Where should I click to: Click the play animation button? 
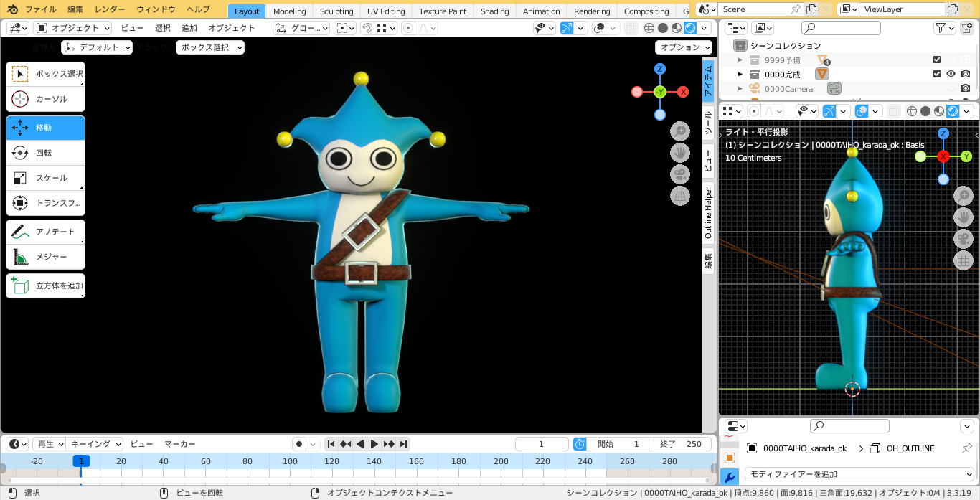pos(374,444)
